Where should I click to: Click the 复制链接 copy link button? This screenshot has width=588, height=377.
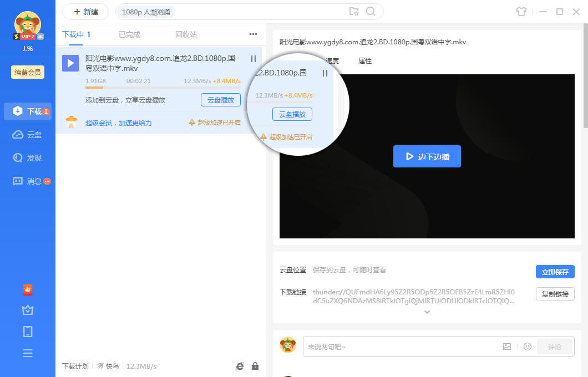pos(555,294)
